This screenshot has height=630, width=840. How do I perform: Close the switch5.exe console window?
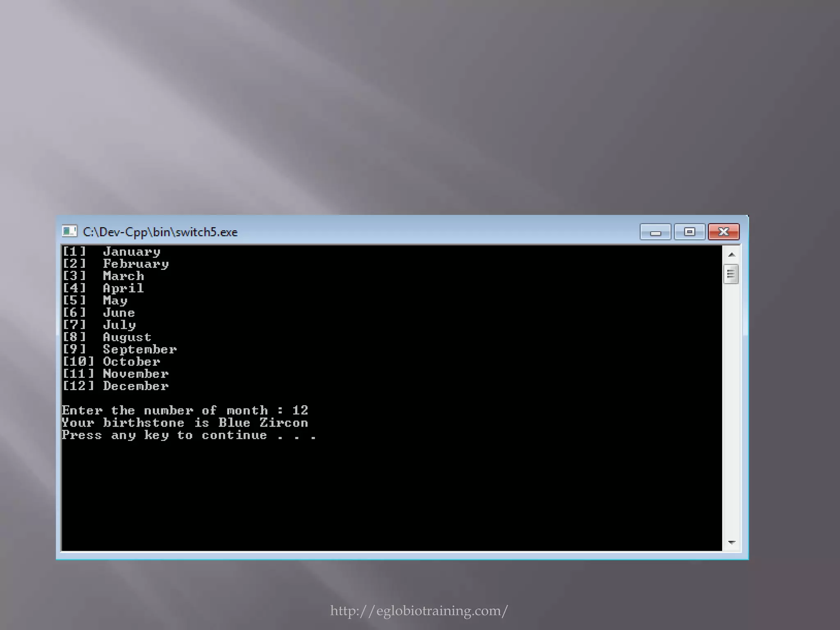(x=724, y=232)
